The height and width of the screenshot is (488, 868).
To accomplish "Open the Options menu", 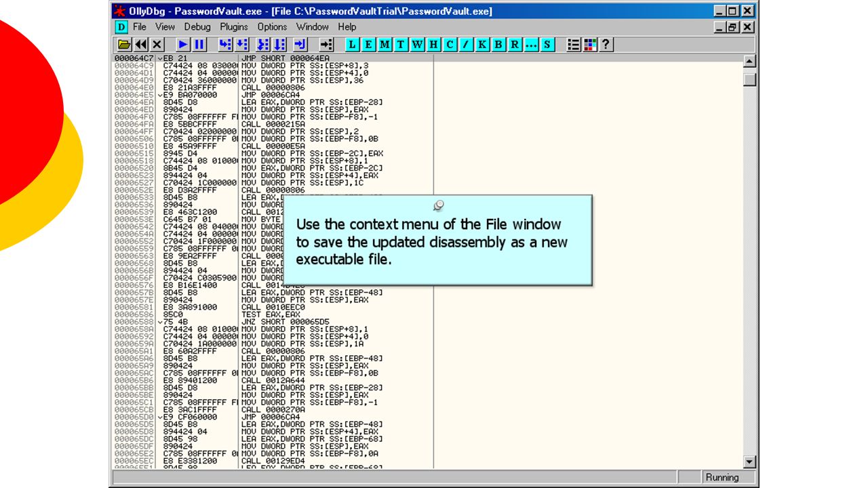I will pyautogui.click(x=272, y=27).
